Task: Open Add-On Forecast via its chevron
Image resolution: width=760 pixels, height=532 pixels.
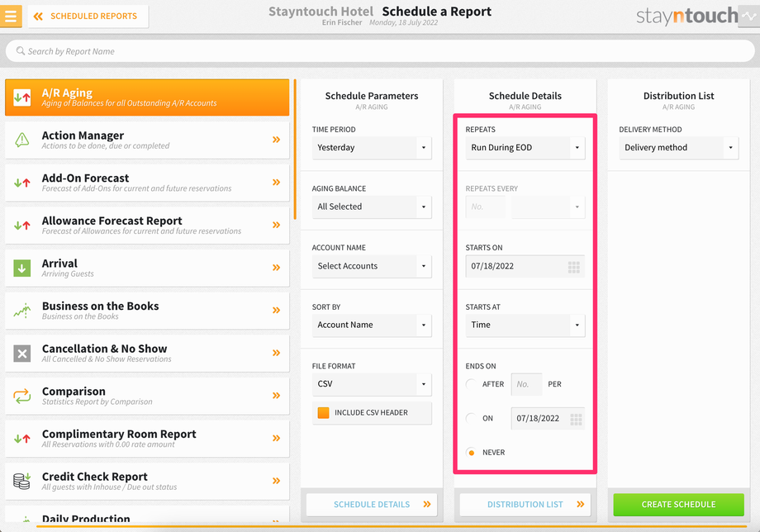Action: (x=276, y=183)
